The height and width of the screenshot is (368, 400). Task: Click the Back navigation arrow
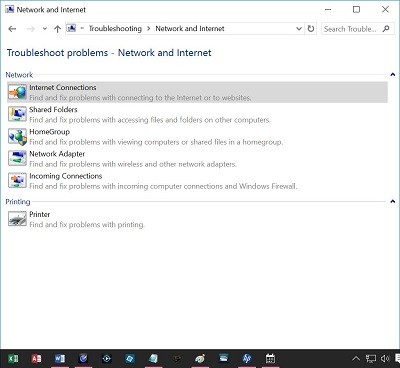pyautogui.click(x=12, y=29)
